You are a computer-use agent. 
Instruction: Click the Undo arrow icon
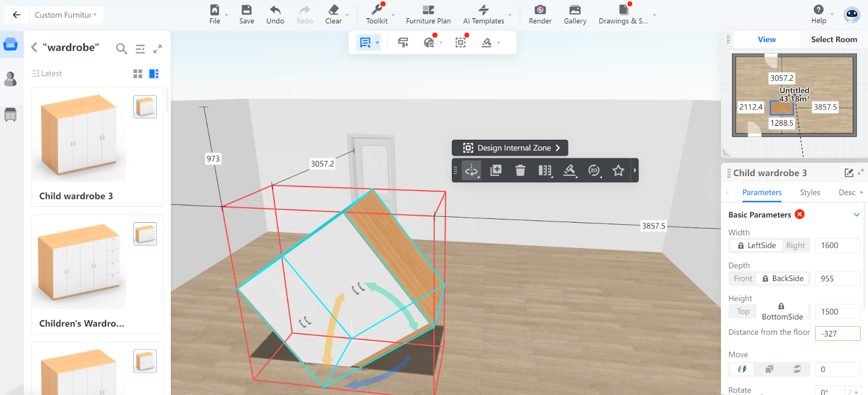tap(275, 10)
